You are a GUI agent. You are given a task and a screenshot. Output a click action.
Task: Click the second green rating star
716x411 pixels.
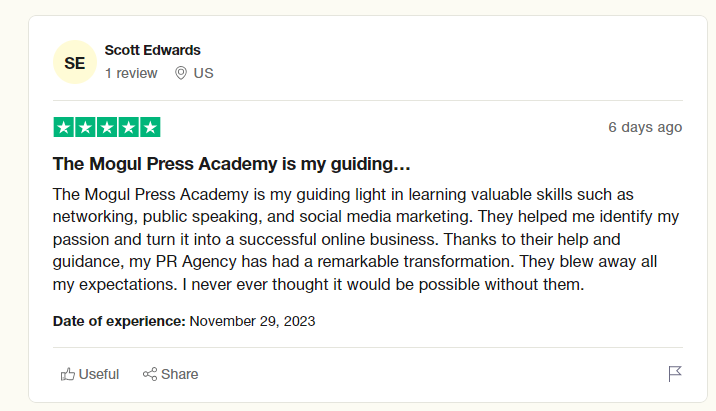coord(85,127)
